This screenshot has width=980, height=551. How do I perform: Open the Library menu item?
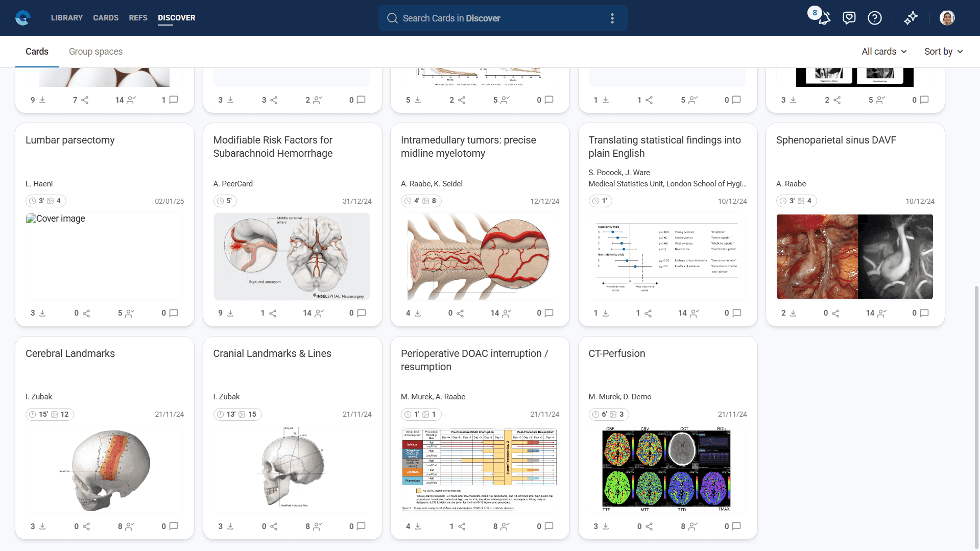(x=66, y=18)
